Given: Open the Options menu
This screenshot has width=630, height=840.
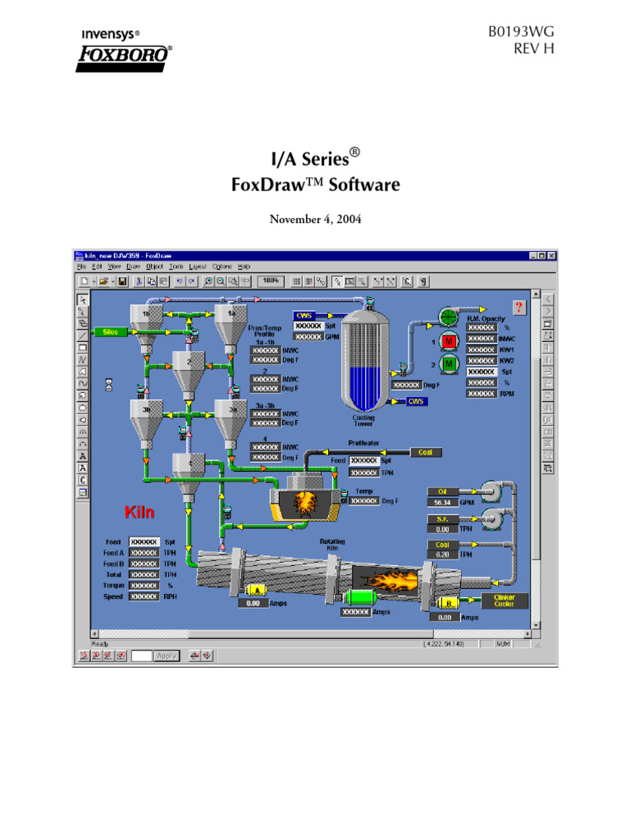Looking at the screenshot, I should [x=221, y=267].
